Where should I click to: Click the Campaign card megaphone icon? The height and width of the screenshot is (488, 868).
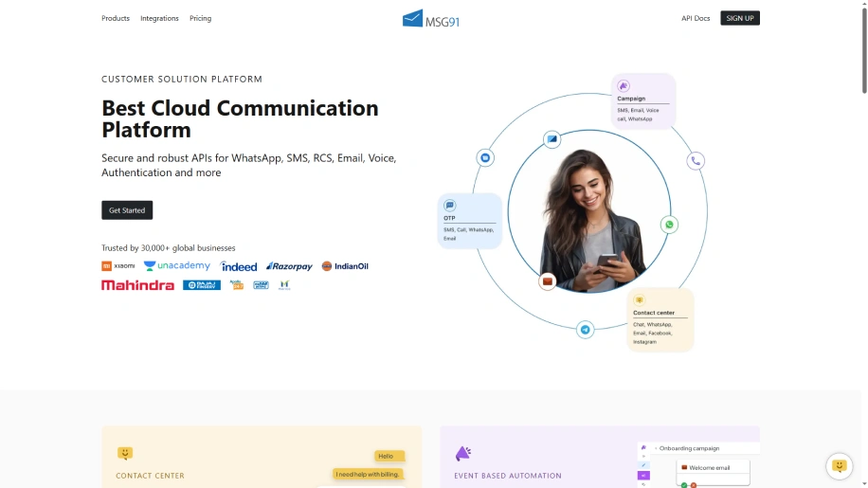(624, 86)
